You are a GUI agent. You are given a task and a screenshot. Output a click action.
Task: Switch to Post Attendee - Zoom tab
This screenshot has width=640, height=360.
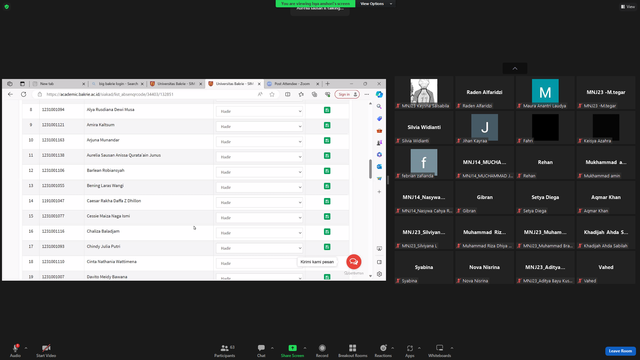(293, 84)
